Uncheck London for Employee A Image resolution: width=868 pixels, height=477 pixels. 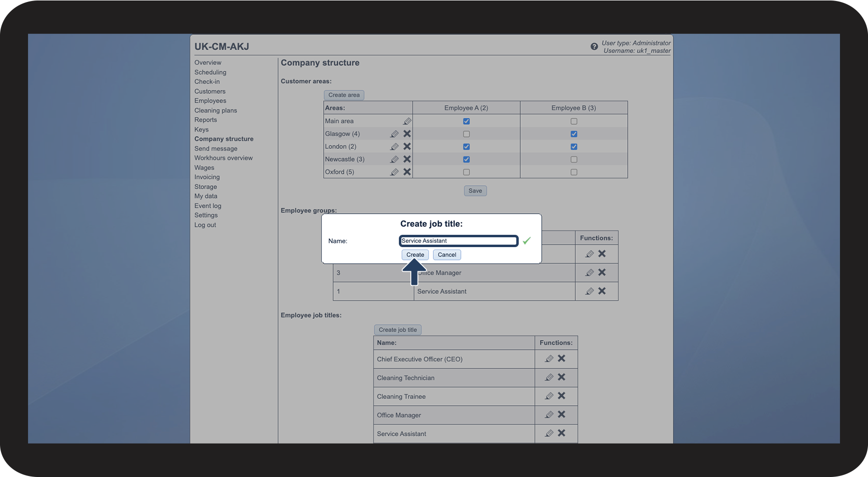466,147
